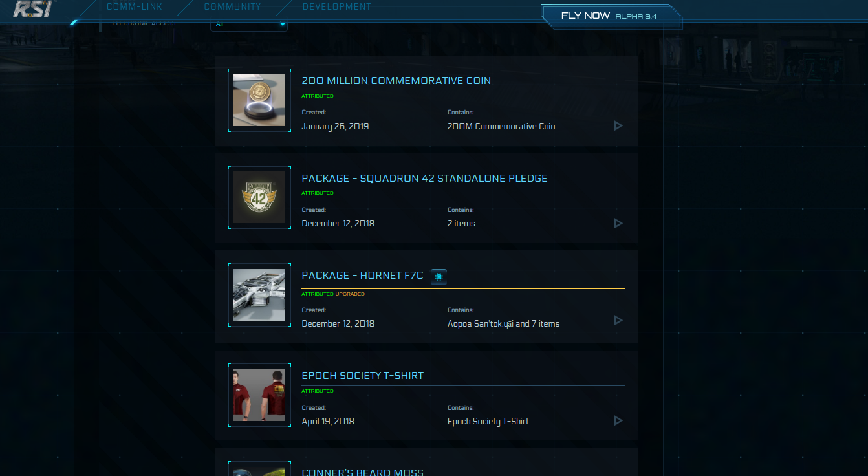Open the commemorative coin thumbnail image
The height and width of the screenshot is (476, 868).
(x=259, y=100)
